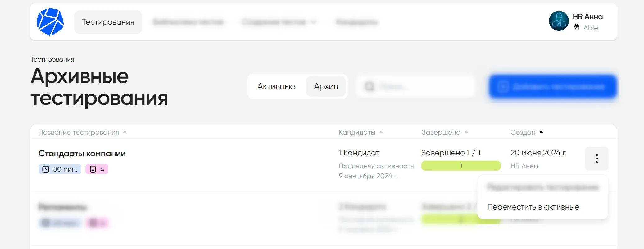Click the search magnifier icon
The width and height of the screenshot is (644, 249).
tap(370, 86)
